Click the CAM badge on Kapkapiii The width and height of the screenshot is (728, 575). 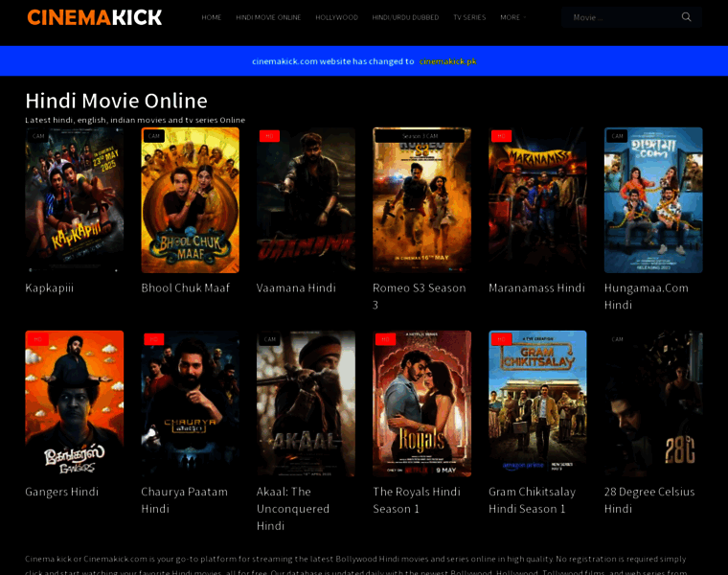coord(38,136)
